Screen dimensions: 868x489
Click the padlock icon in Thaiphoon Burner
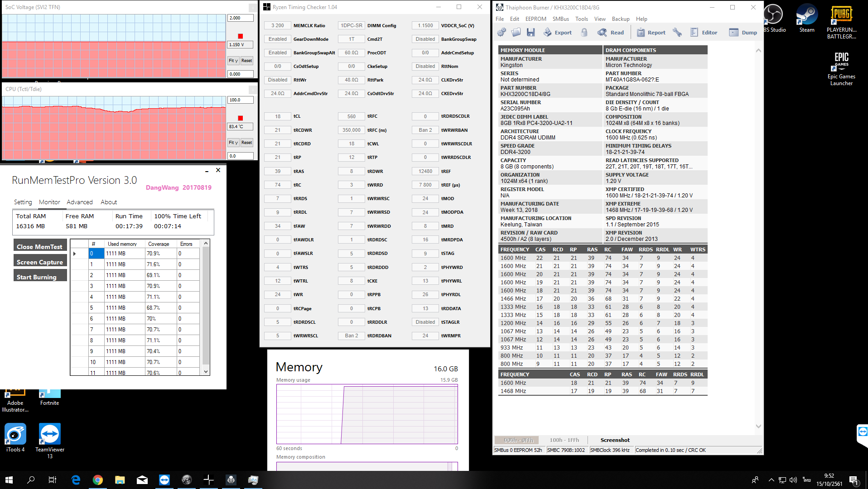(x=584, y=32)
